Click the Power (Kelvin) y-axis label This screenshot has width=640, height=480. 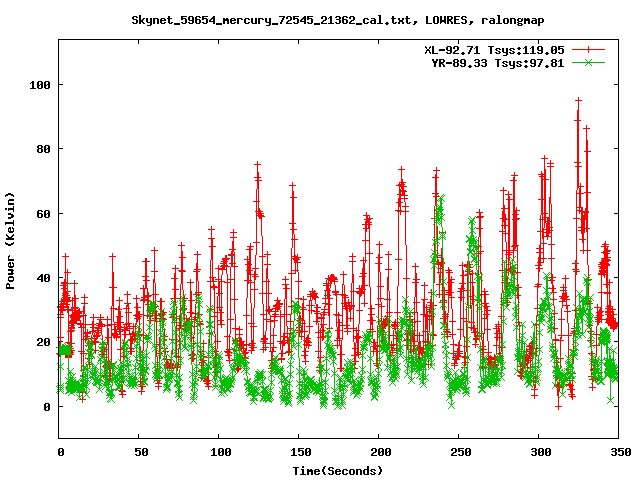coord(10,241)
